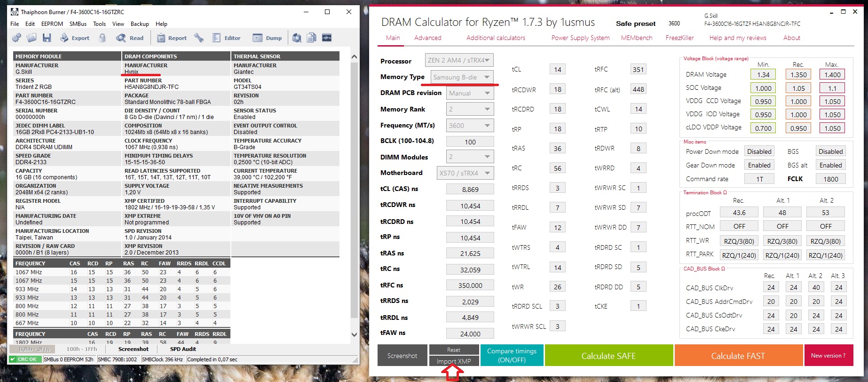Expand the Frequency (MT/s) dropdown
Viewport: 868px width, 382px height.
pyautogui.click(x=470, y=126)
